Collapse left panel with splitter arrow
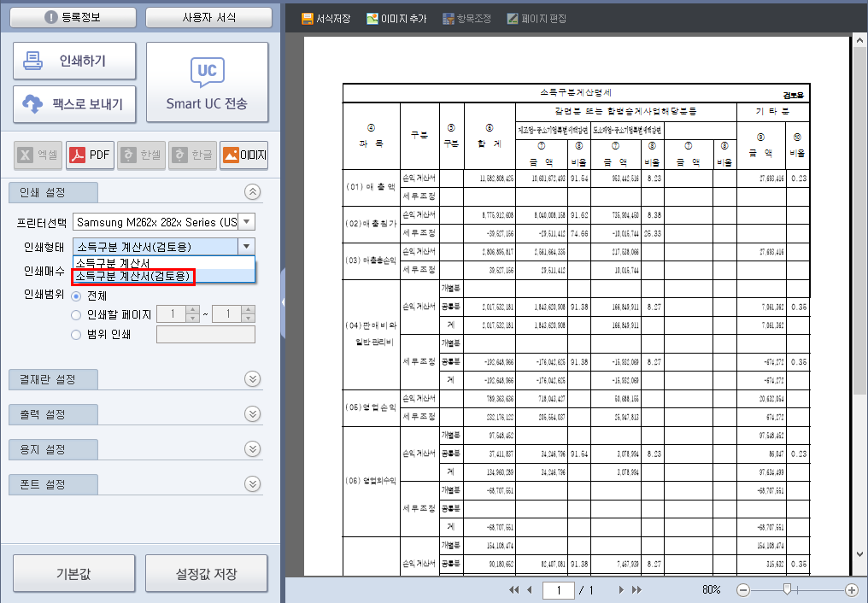Viewport: 868px width, 603px height. pyautogui.click(x=283, y=302)
